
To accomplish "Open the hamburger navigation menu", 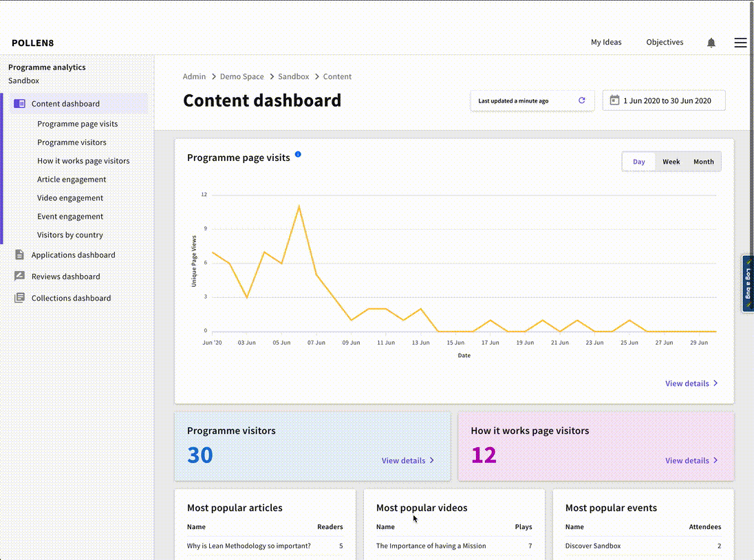I will coord(740,43).
